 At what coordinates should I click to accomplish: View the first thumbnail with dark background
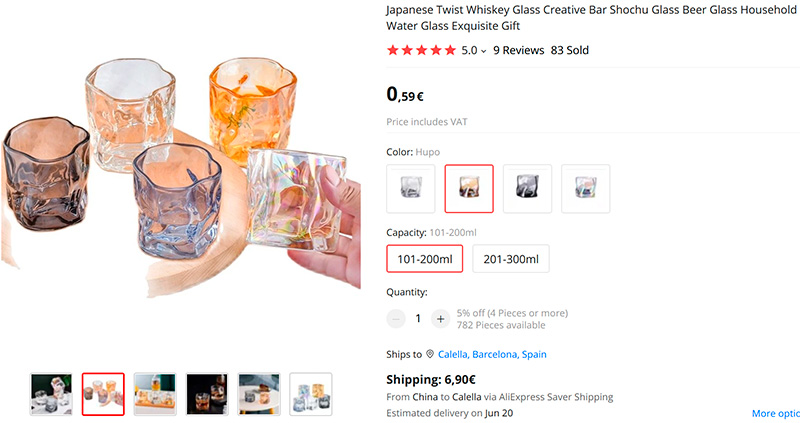tap(51, 395)
